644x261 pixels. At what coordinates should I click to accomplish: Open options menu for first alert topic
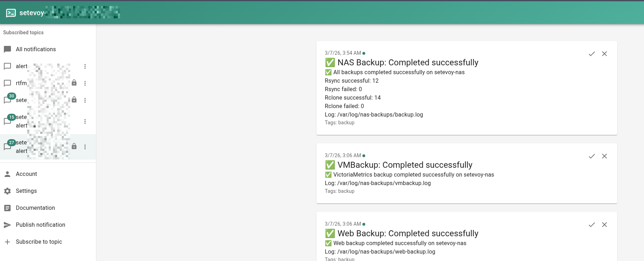[85, 66]
